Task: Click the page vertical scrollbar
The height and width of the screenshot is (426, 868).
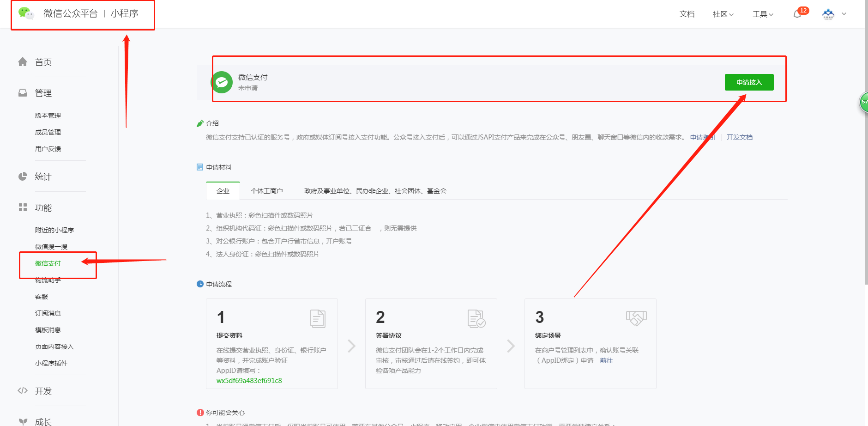Action: pyautogui.click(x=866, y=142)
